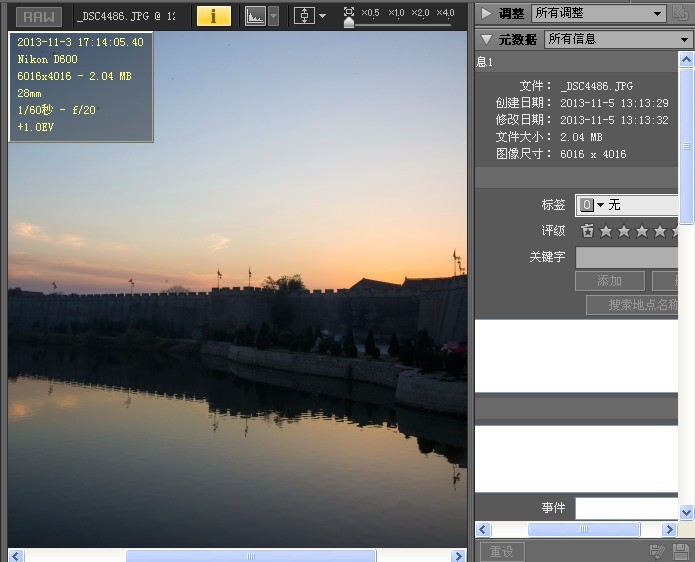Click the 事件 event input field
Screen dimensions: 695x562
pos(627,507)
